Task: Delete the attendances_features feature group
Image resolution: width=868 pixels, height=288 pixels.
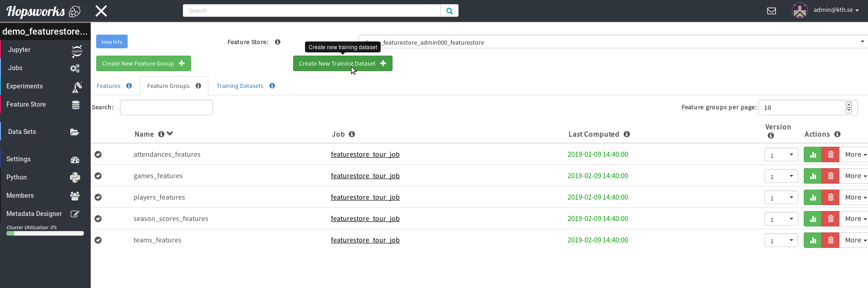Action: pos(831,154)
